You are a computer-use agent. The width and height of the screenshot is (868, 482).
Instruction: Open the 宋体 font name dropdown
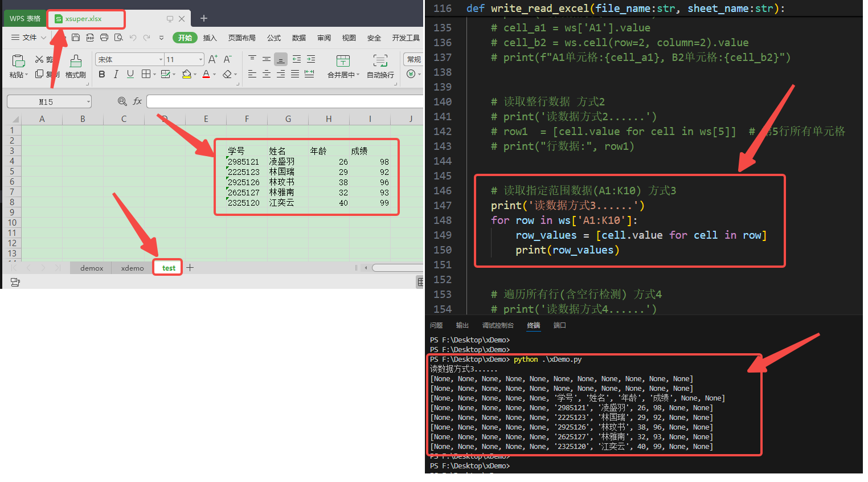[x=161, y=59]
